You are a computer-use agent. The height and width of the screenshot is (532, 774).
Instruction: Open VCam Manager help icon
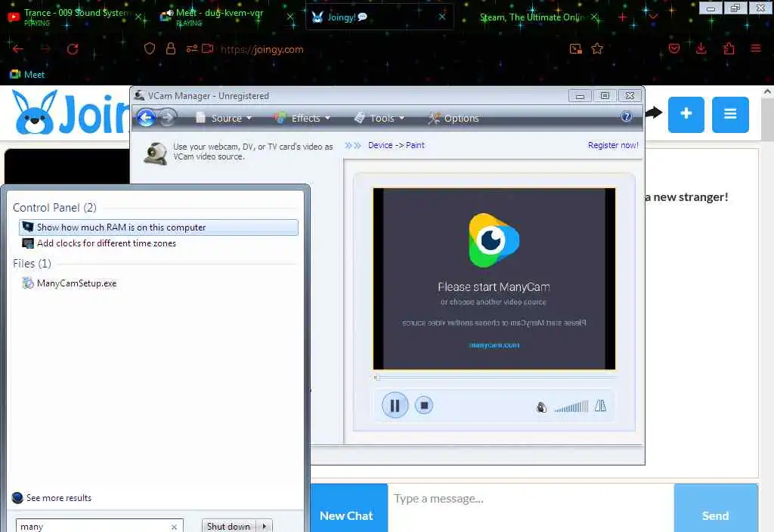(x=626, y=117)
